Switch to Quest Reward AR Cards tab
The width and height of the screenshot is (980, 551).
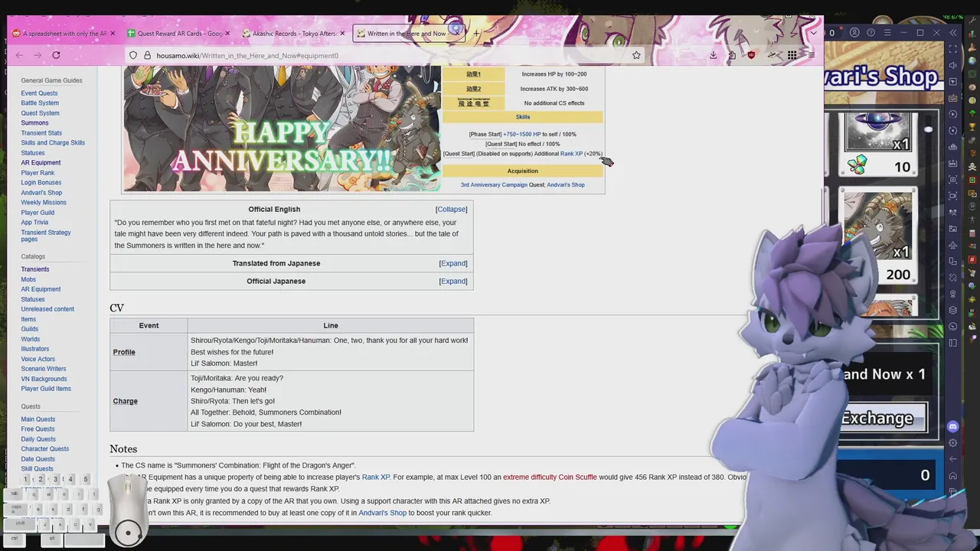coord(180,33)
